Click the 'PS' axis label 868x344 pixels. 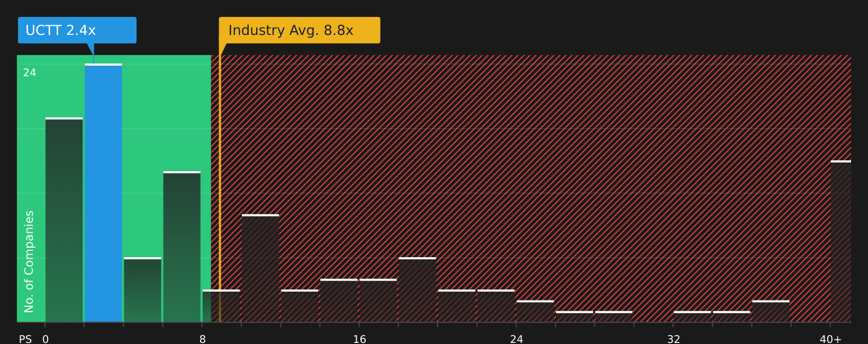25,339
